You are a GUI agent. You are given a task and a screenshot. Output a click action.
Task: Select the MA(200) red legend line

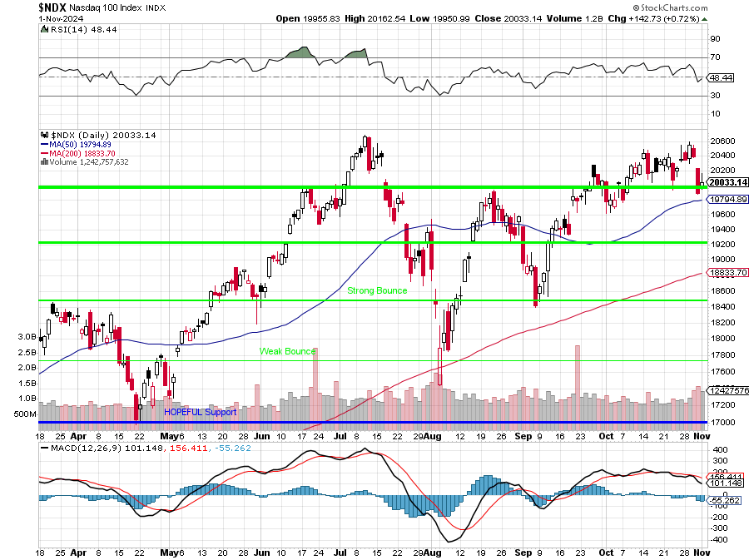(42, 153)
